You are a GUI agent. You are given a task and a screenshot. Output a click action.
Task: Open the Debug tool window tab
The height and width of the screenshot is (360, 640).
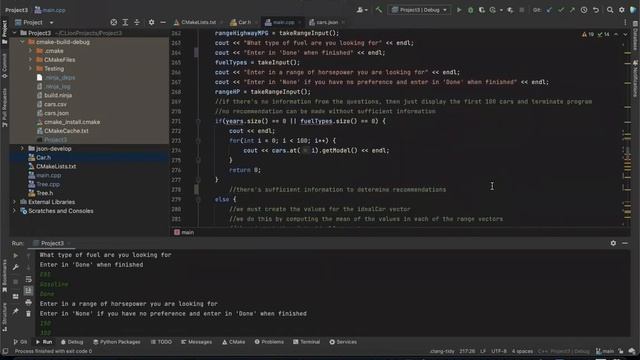point(72,342)
